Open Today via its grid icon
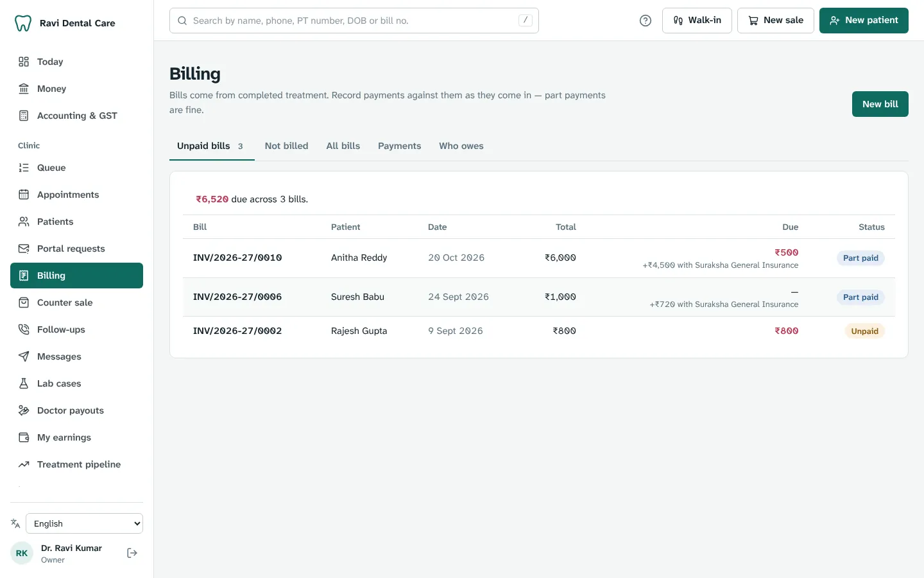Viewport: 924px width, 578px height. 24,62
